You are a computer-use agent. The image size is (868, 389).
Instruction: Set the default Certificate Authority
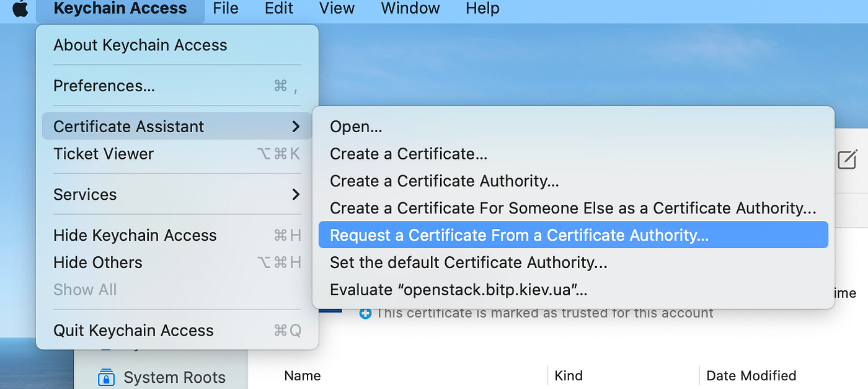click(468, 262)
